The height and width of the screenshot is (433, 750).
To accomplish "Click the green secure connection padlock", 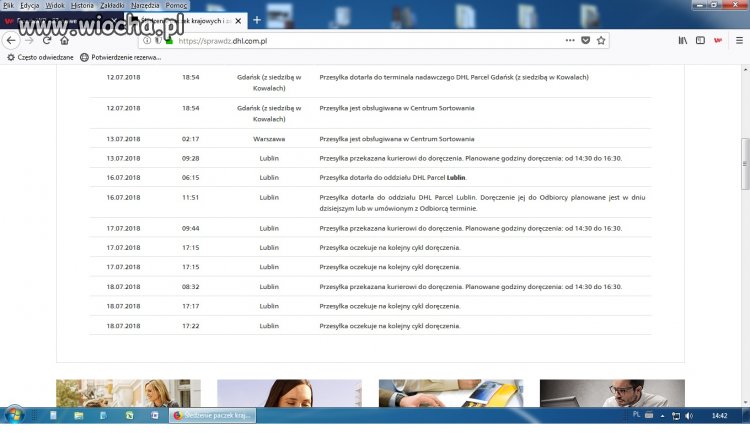I will (x=169, y=41).
